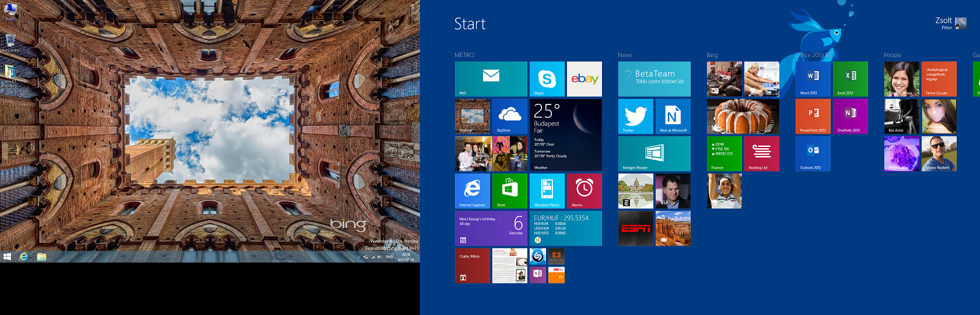The height and width of the screenshot is (315, 980).
Task: Launch OneNote 2013 tile
Action: pos(850,116)
